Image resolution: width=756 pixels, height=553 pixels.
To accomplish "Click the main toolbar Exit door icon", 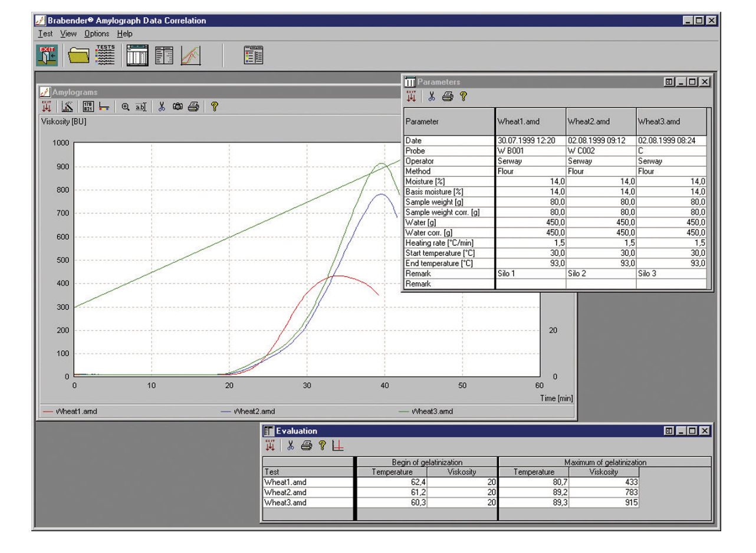I will click(x=47, y=56).
